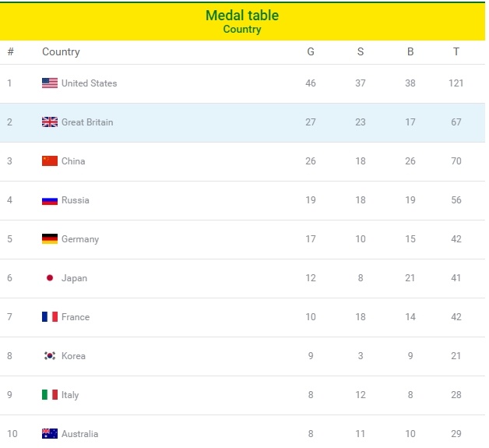489x448 pixels.
Task: Click the rank number column header
Action: coord(10,52)
